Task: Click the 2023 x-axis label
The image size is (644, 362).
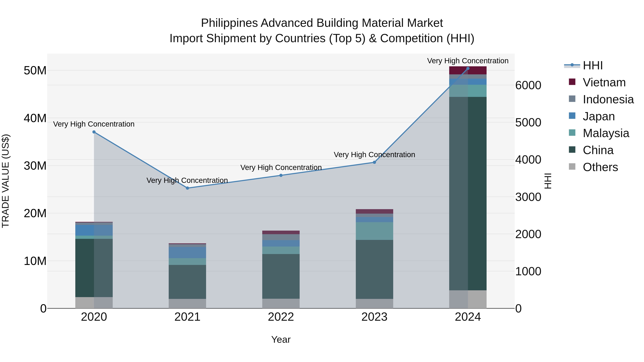Action: click(x=374, y=317)
